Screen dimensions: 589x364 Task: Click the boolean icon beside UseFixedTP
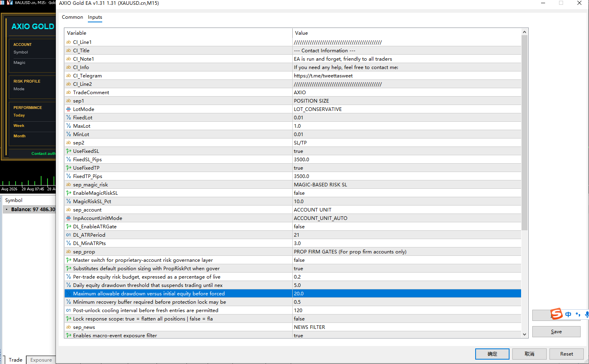click(x=69, y=168)
